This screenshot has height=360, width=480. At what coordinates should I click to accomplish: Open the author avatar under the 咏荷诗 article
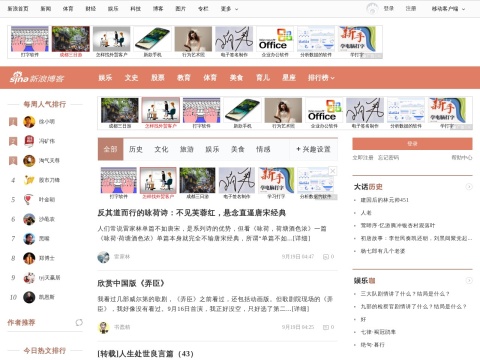[103, 257]
